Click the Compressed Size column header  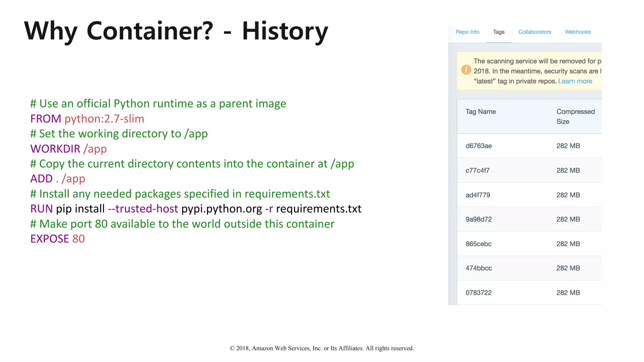575,117
